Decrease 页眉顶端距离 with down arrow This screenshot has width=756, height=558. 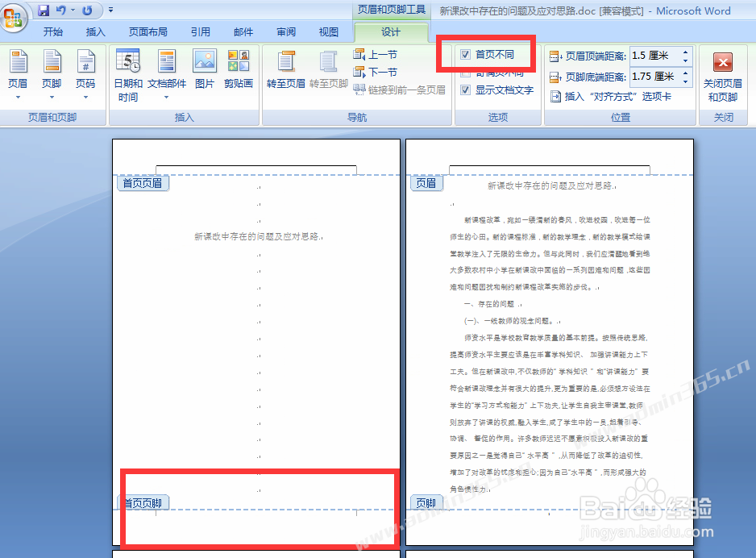click(x=685, y=60)
